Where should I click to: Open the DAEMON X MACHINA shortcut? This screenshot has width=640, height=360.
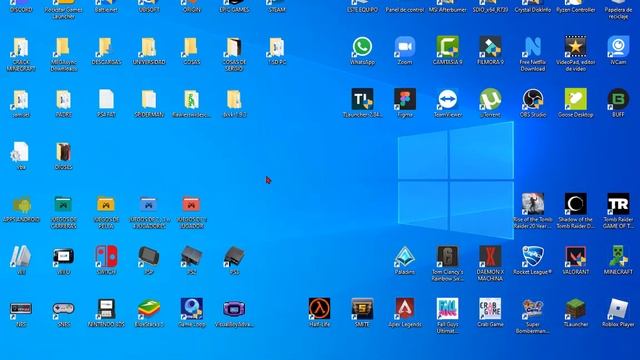pos(490,257)
